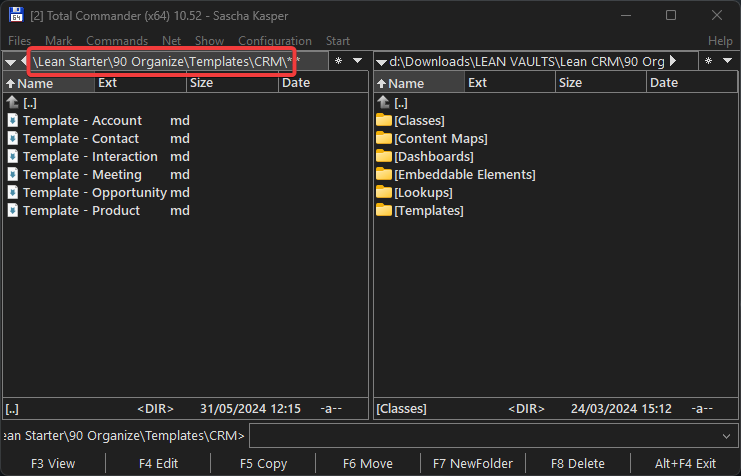741x476 pixels.
Task: Open left panel directory history dropdown
Action: [x=358, y=61]
